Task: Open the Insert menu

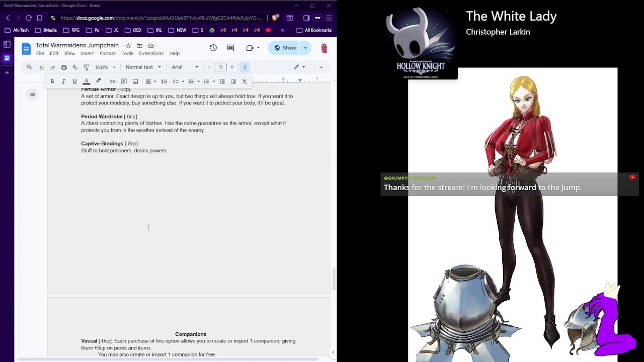Action: click(x=87, y=53)
